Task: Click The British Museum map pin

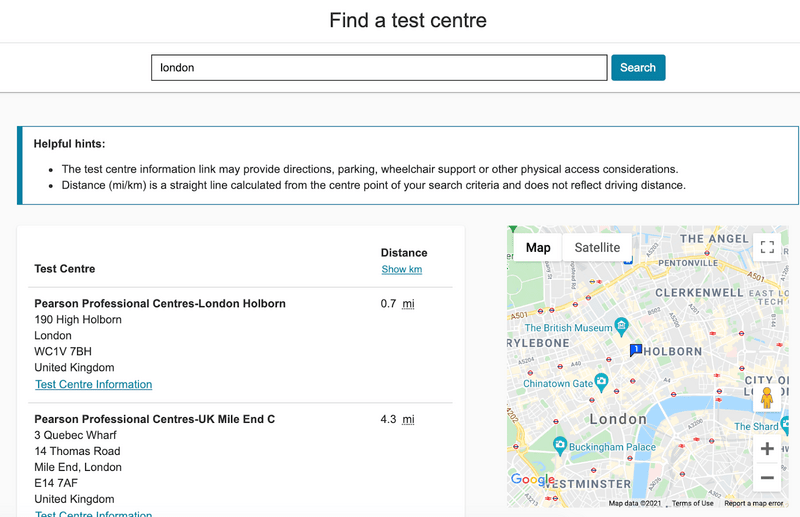Action: point(621,327)
